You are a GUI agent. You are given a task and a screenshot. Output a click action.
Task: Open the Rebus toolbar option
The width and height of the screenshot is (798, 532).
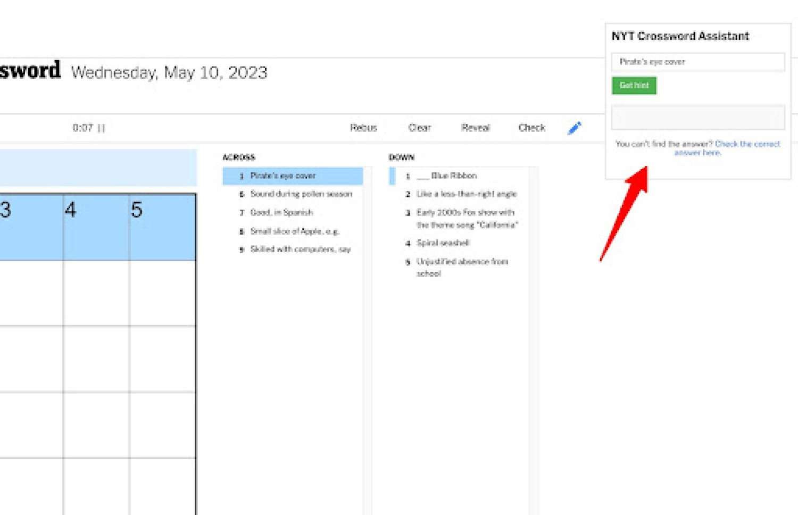363,128
